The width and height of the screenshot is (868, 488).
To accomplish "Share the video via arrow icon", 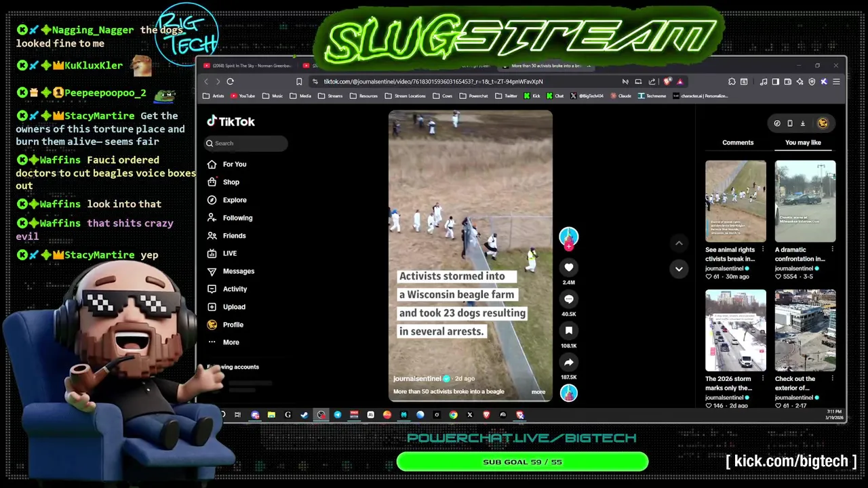I will 569,362.
